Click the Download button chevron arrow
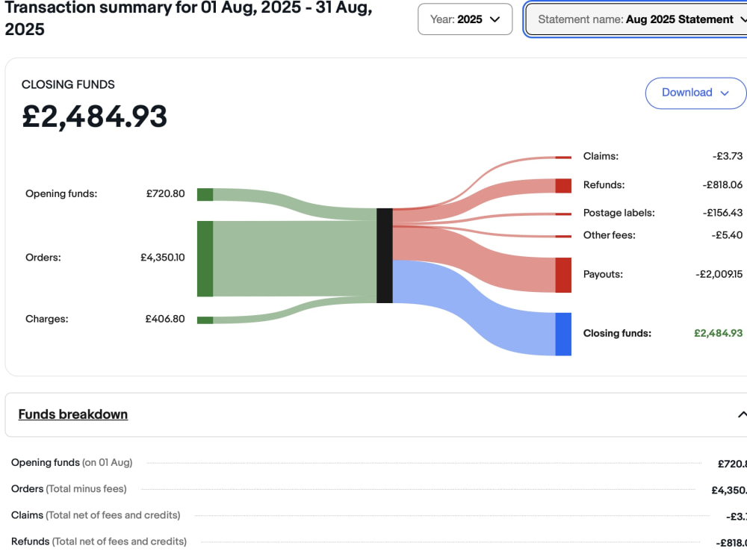 [725, 93]
